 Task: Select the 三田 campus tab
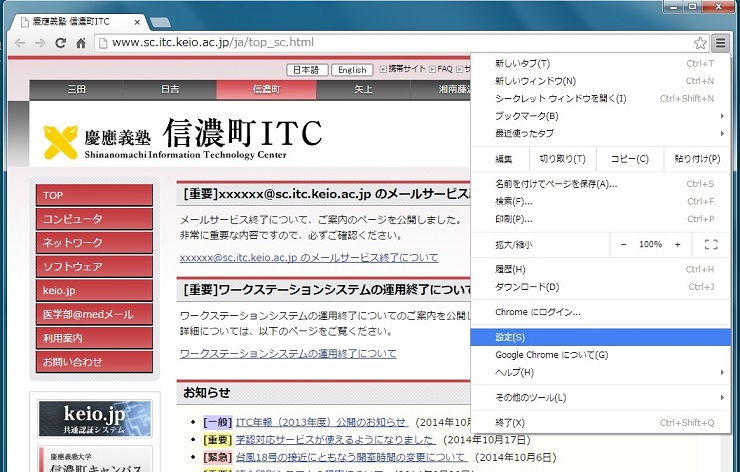point(76,89)
